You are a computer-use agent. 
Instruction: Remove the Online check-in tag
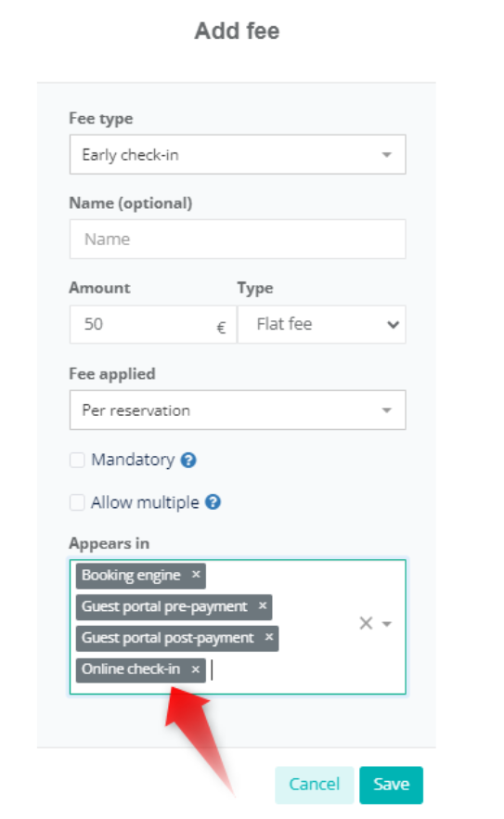(x=195, y=669)
